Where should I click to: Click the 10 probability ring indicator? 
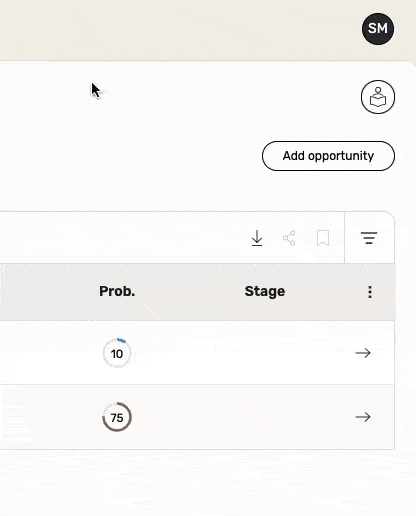117,353
